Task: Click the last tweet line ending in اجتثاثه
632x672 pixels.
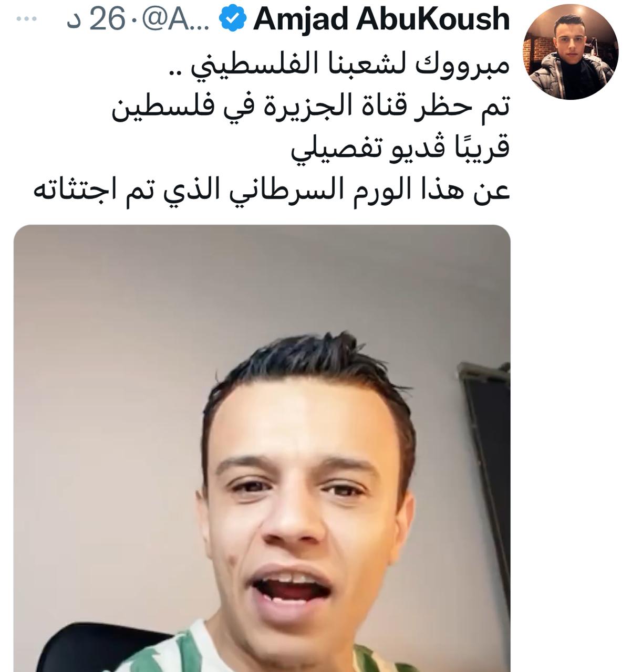Action: pyautogui.click(x=271, y=188)
